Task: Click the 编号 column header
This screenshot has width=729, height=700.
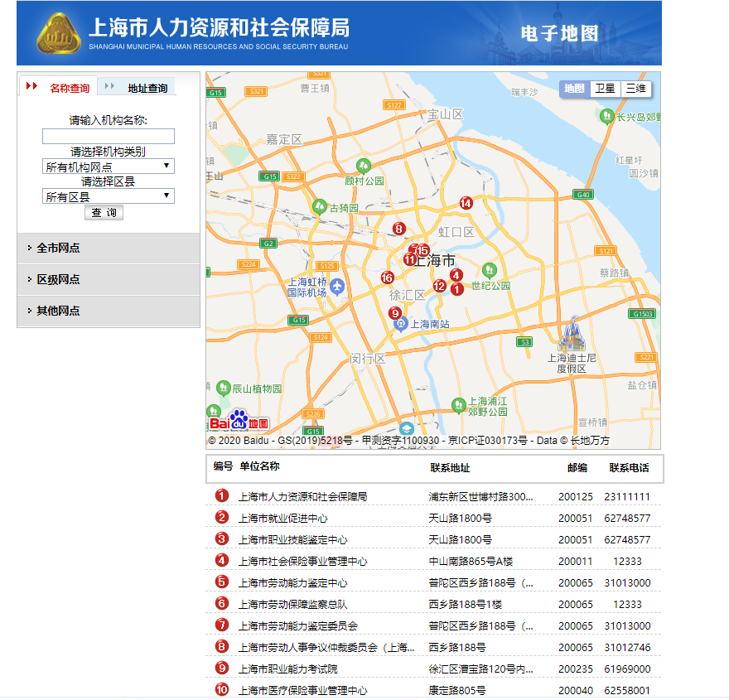Action: (x=223, y=466)
